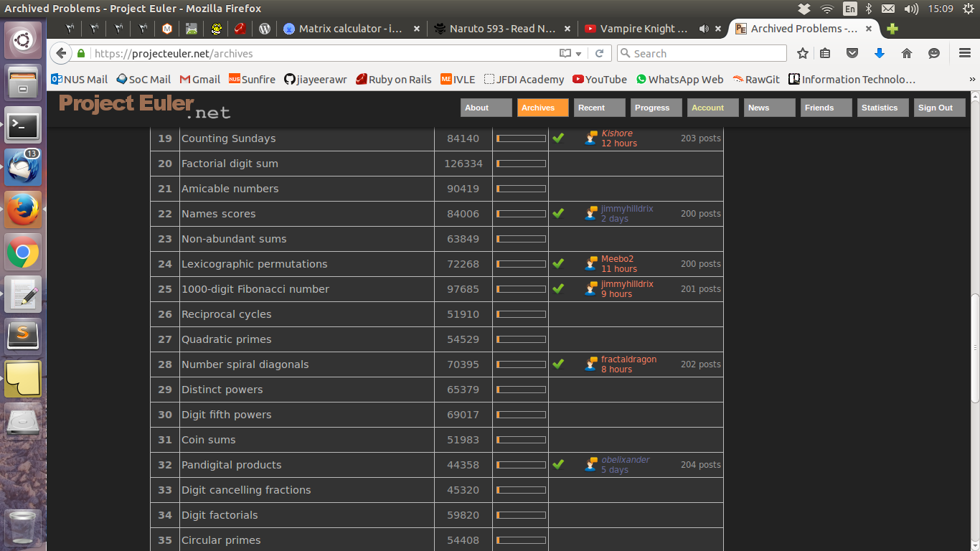Open problem Quadratic primes
The height and width of the screenshot is (551, 980).
coord(226,339)
